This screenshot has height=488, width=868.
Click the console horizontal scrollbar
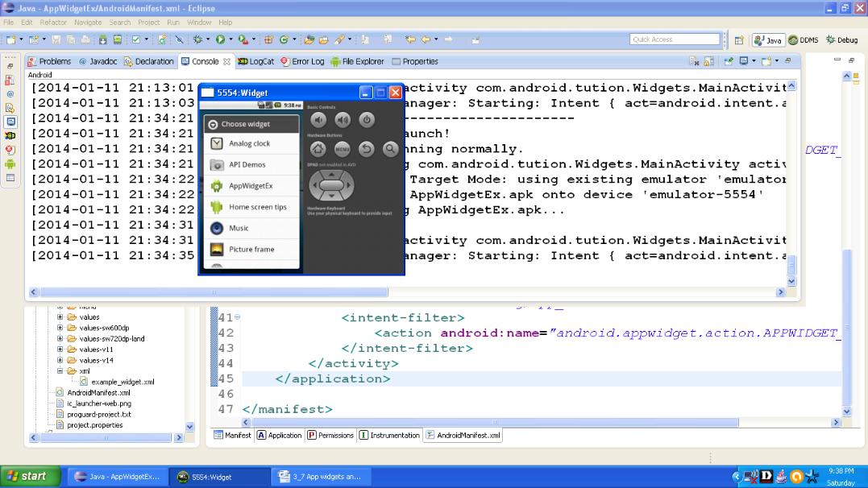(213, 292)
